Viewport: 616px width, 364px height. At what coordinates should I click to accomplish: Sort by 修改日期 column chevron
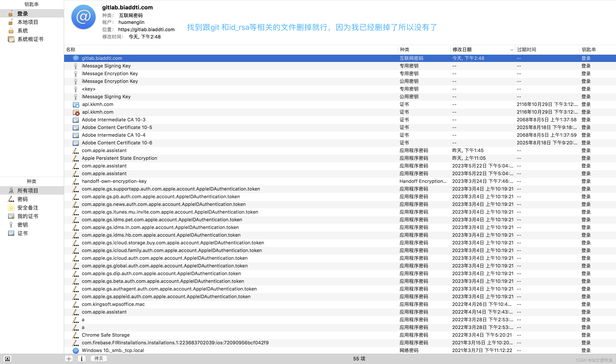point(512,50)
